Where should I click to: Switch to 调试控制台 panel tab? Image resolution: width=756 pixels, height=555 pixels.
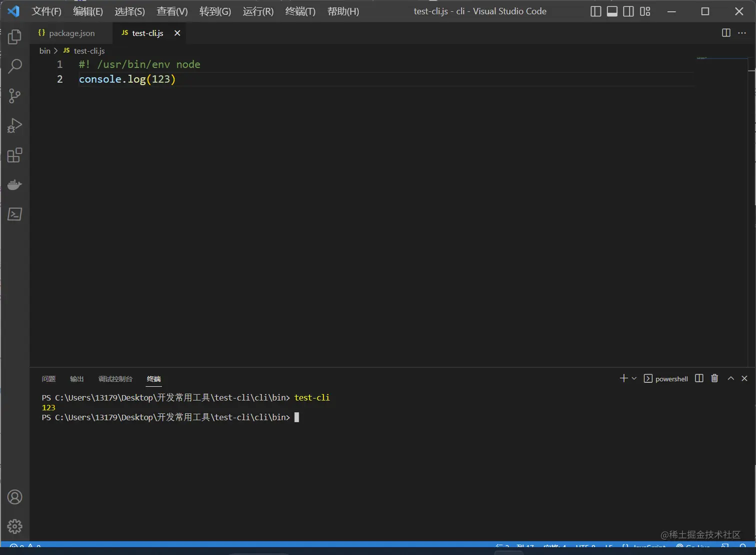coord(115,379)
